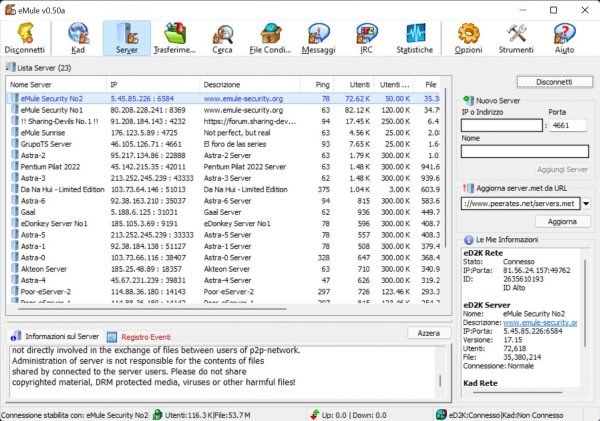Open the Kad network toolbar icon
This screenshot has height=421, width=600.
tap(78, 38)
